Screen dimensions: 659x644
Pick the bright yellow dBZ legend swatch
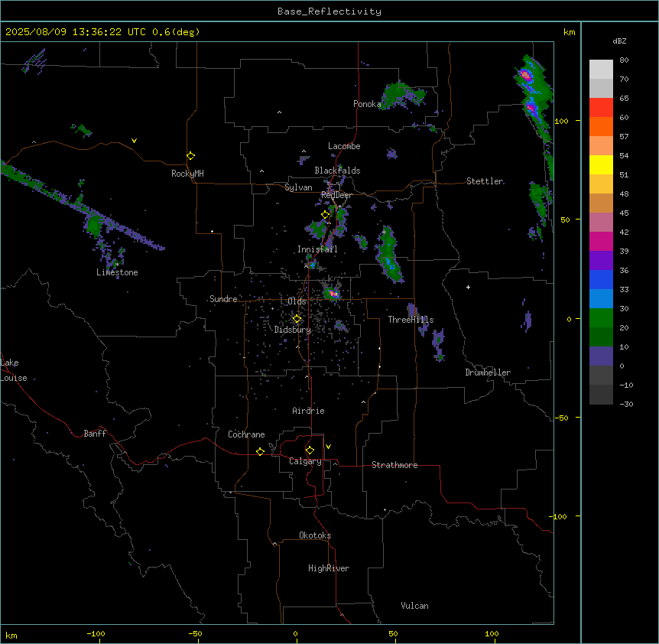(x=601, y=164)
